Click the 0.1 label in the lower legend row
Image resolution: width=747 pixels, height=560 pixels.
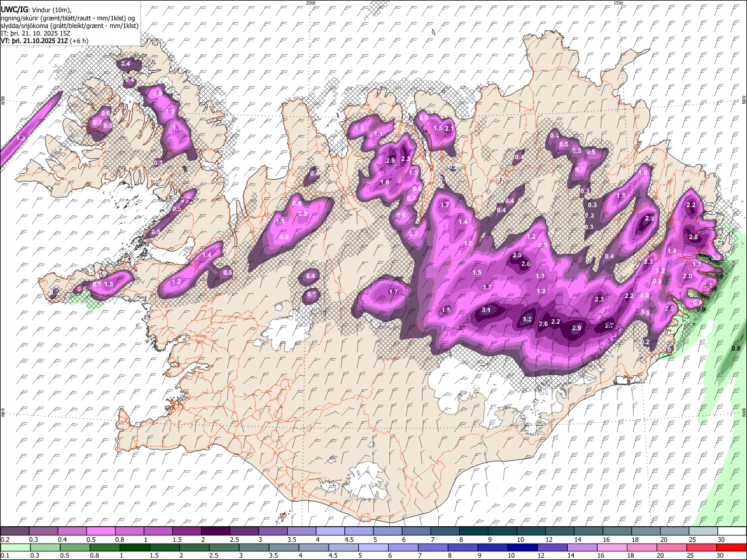tap(4, 556)
